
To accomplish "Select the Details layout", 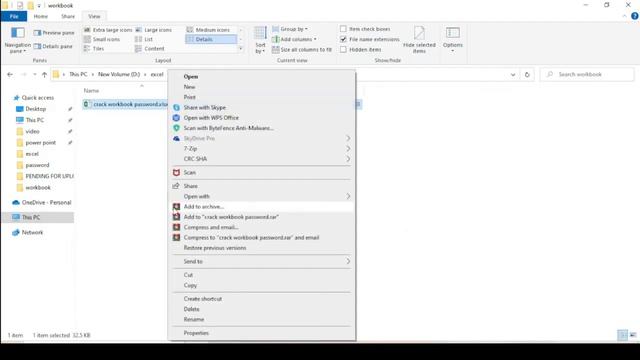I will [211, 39].
